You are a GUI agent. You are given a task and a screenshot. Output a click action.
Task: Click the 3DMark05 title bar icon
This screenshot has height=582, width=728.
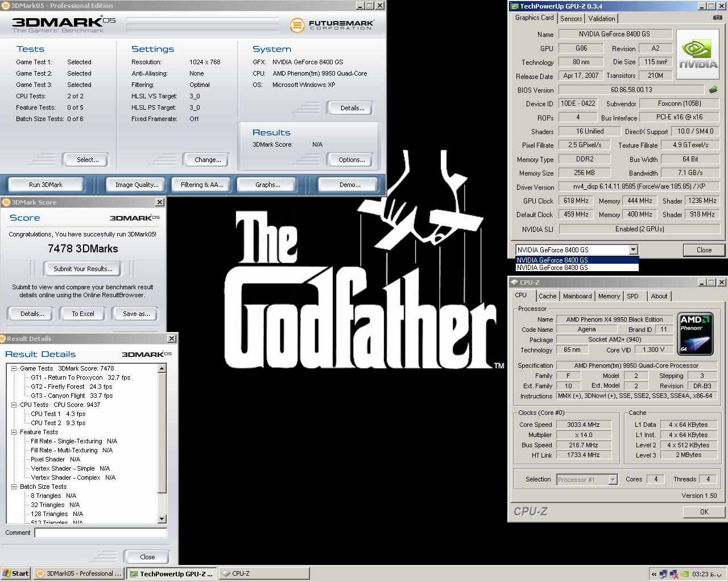6,6
